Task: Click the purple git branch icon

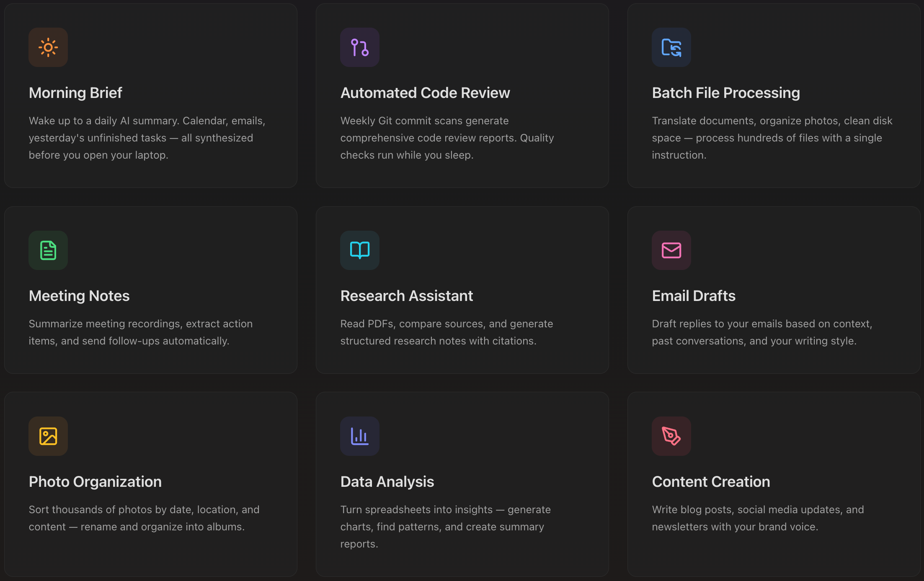Action: click(x=360, y=47)
